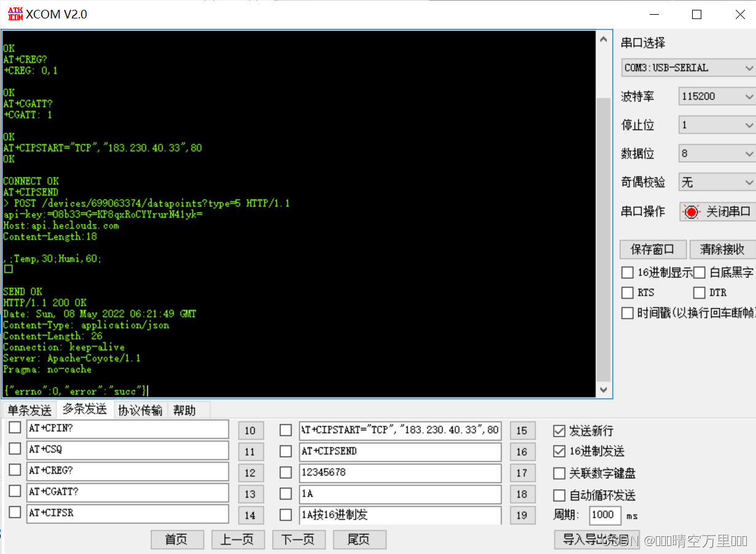Toggle the 时间戳 timestamp checkbox
The height and width of the screenshot is (554, 756).
click(x=627, y=313)
